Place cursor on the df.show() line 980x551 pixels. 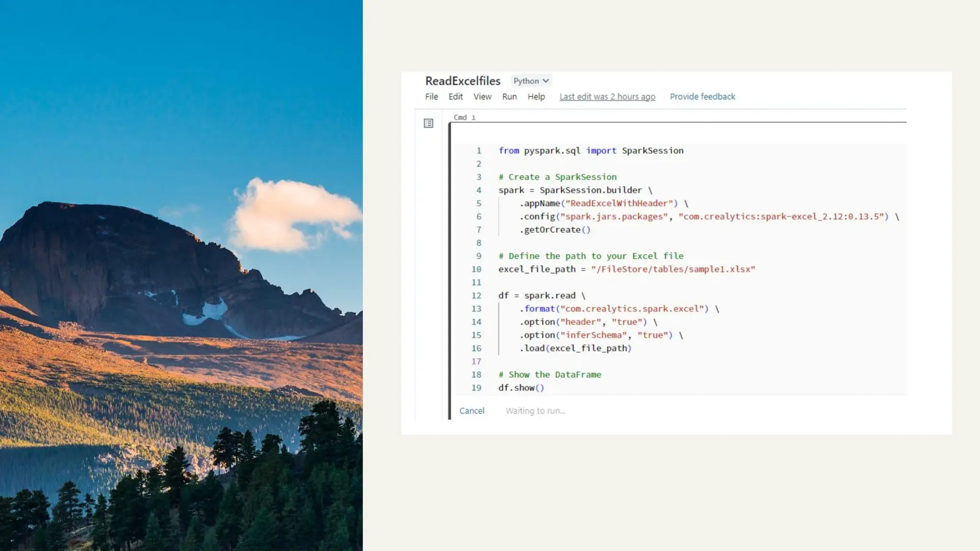[x=521, y=388]
